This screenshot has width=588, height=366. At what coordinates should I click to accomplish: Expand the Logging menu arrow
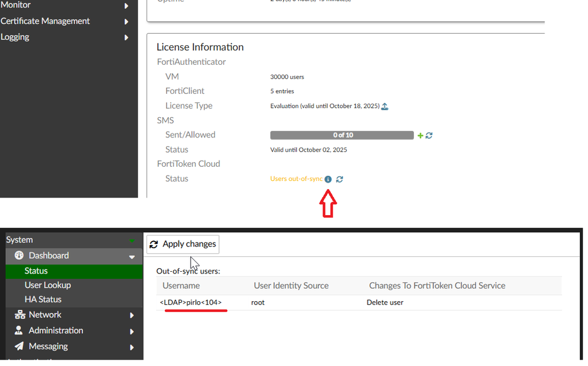tap(127, 38)
